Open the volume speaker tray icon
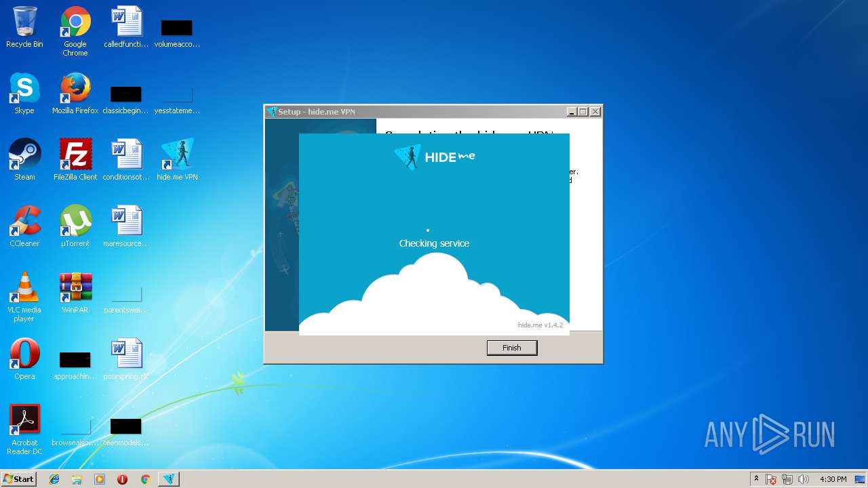 click(x=804, y=479)
